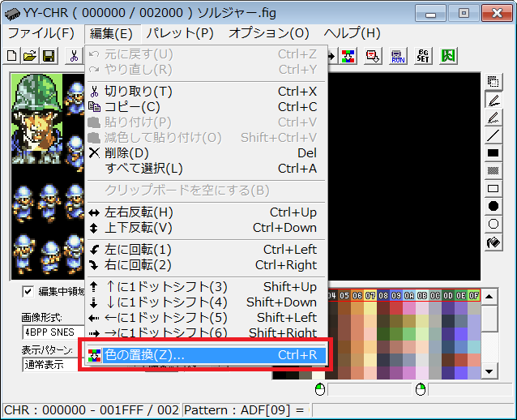The image size is (517, 420).
Task: Click the palette scrollbar thumb
Action: (x=489, y=318)
